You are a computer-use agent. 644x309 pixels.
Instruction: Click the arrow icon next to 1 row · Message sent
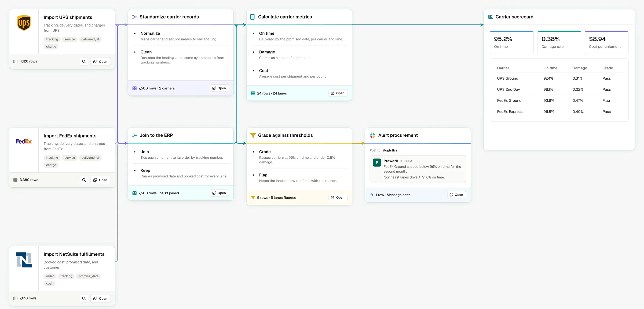coord(372,195)
